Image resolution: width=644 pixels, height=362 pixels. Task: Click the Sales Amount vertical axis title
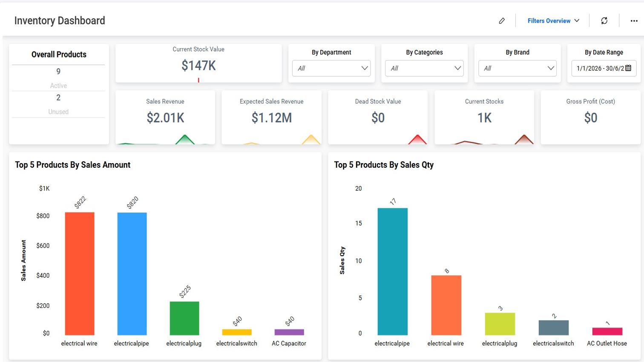(x=23, y=261)
